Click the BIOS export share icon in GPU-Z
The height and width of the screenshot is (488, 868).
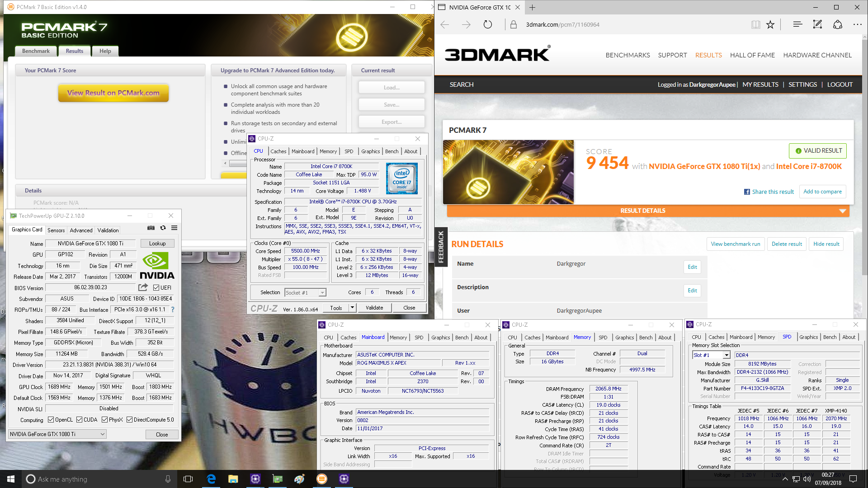pyautogui.click(x=143, y=287)
